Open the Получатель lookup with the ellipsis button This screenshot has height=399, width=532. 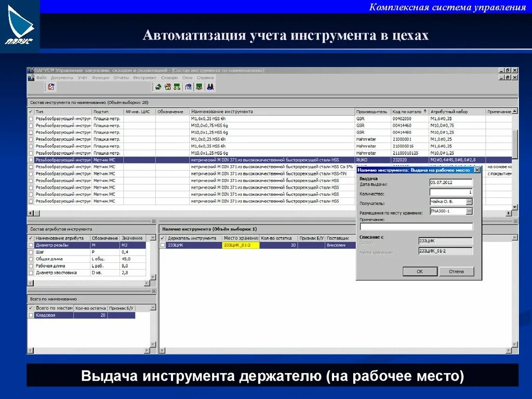(x=469, y=202)
